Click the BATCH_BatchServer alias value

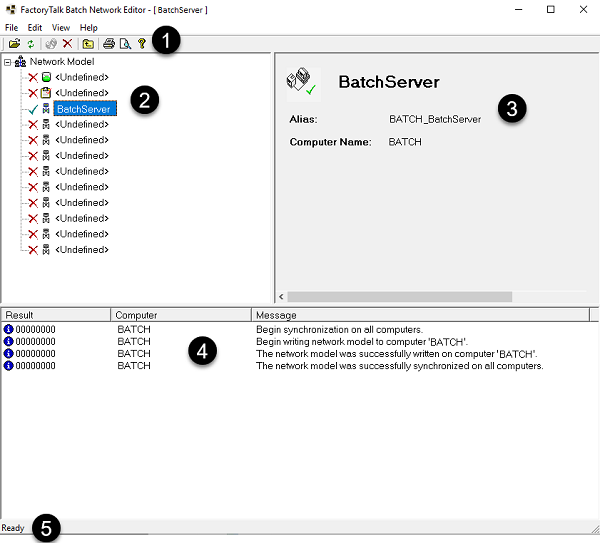click(x=435, y=119)
